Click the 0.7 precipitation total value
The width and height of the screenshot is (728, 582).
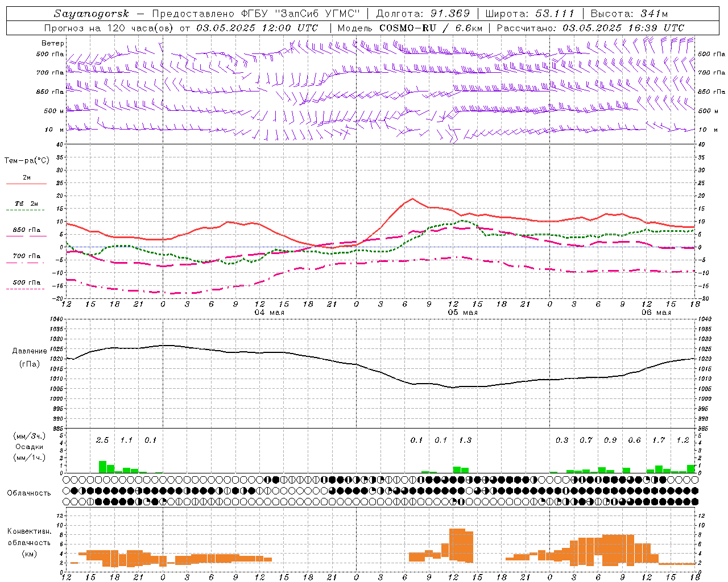pyautogui.click(x=586, y=440)
